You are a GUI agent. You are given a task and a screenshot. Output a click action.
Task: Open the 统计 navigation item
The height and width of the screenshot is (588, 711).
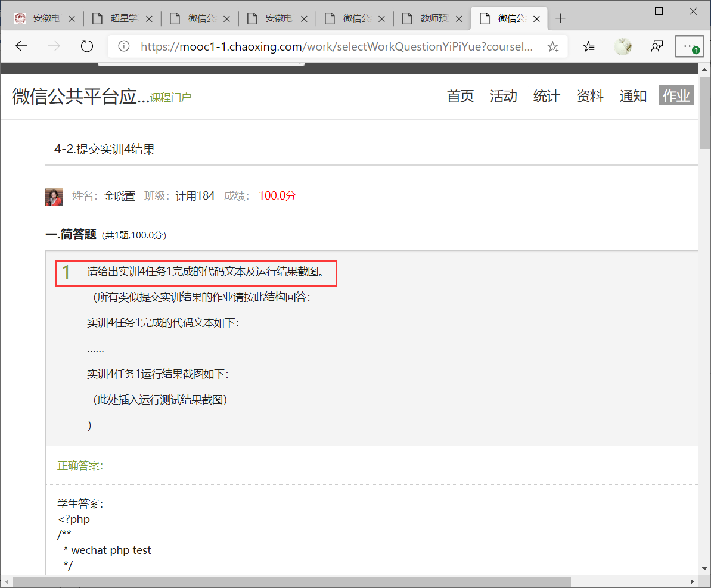click(546, 96)
